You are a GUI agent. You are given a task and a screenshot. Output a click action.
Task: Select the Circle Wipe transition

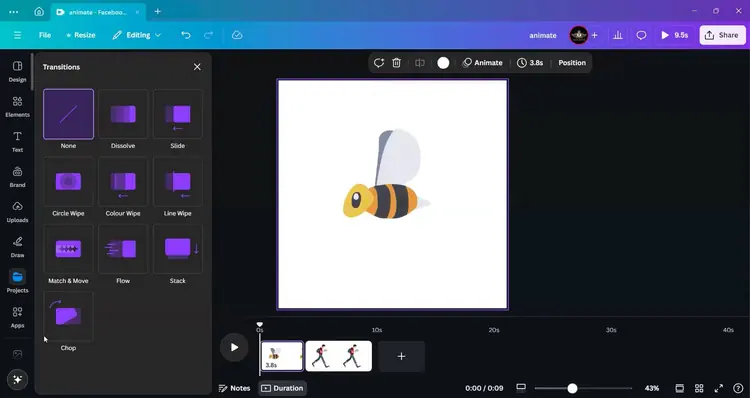point(68,182)
